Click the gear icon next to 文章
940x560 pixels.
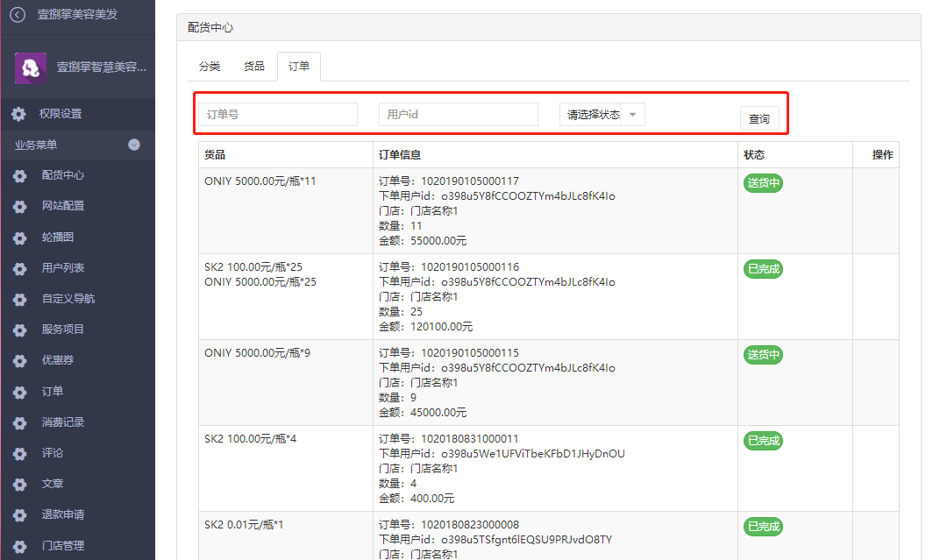(x=20, y=484)
